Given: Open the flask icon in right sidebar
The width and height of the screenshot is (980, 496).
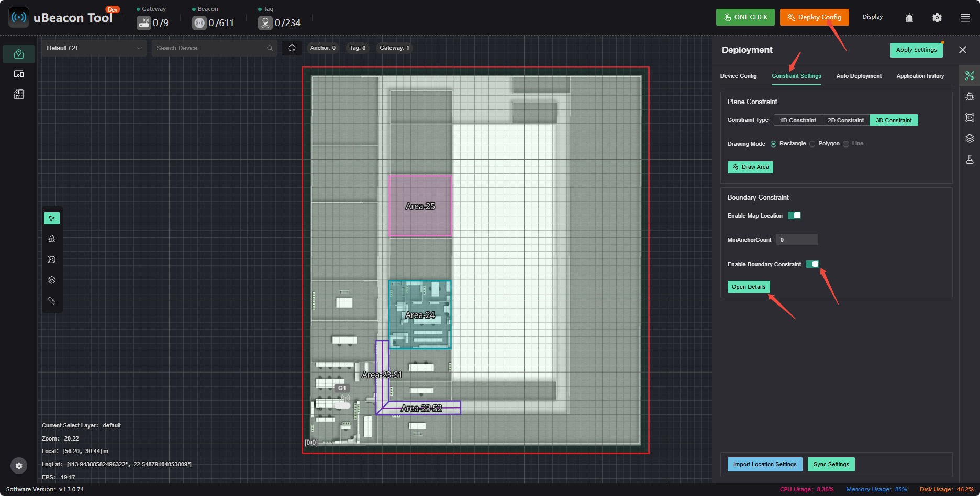Looking at the screenshot, I should [x=970, y=159].
